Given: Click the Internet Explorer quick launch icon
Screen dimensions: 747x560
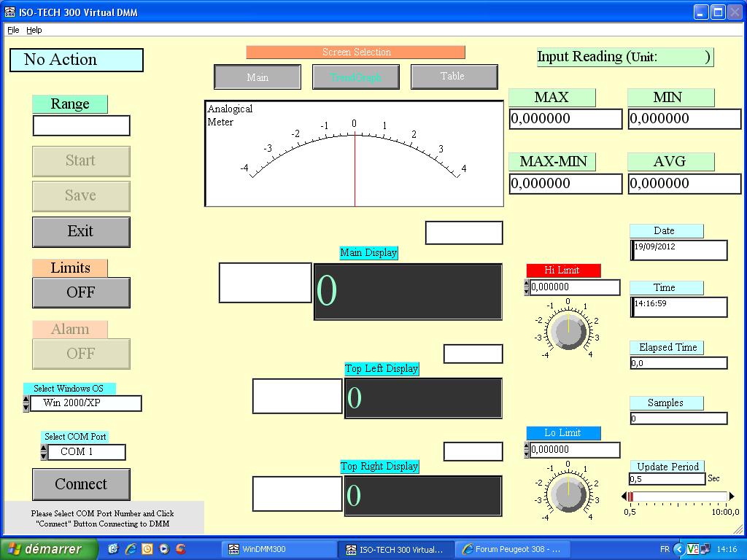Looking at the screenshot, I should pos(131,549).
